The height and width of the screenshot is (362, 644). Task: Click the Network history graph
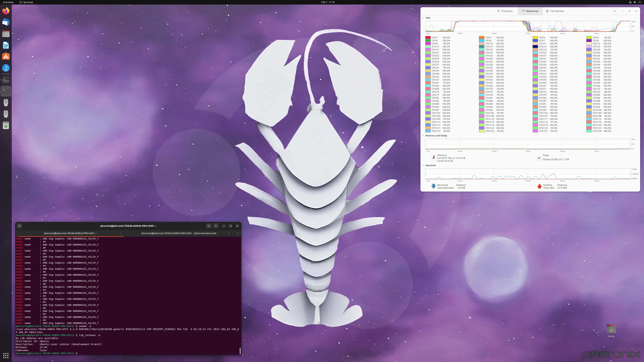point(528,174)
